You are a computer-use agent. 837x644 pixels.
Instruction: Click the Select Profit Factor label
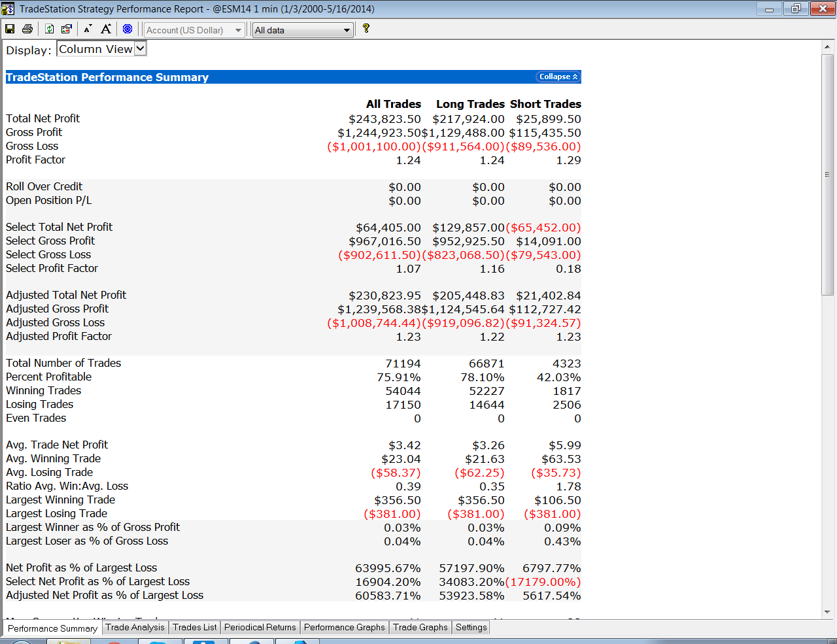[52, 268]
